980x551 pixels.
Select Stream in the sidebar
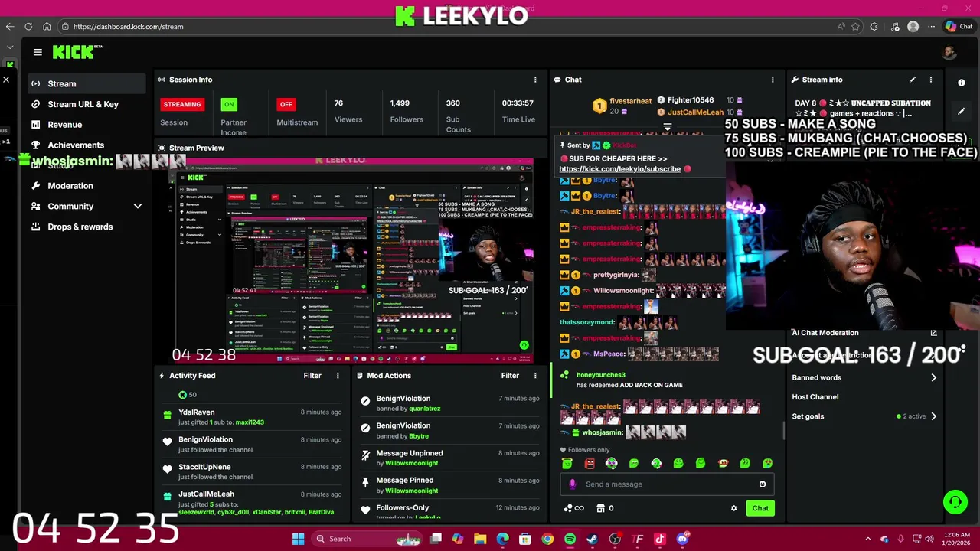pos(86,83)
